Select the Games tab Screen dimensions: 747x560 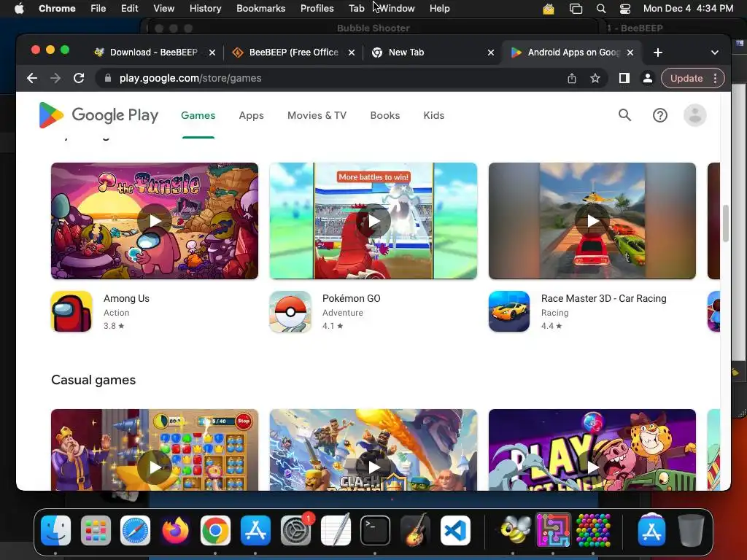coord(198,115)
